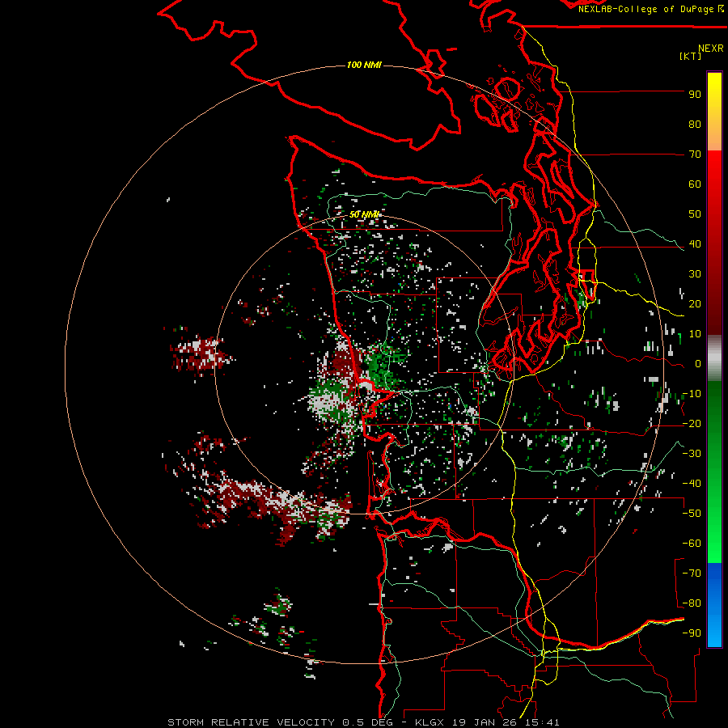Click the light blue bottom segment of color bar
The height and width of the screenshot is (728, 728).
[714, 627]
